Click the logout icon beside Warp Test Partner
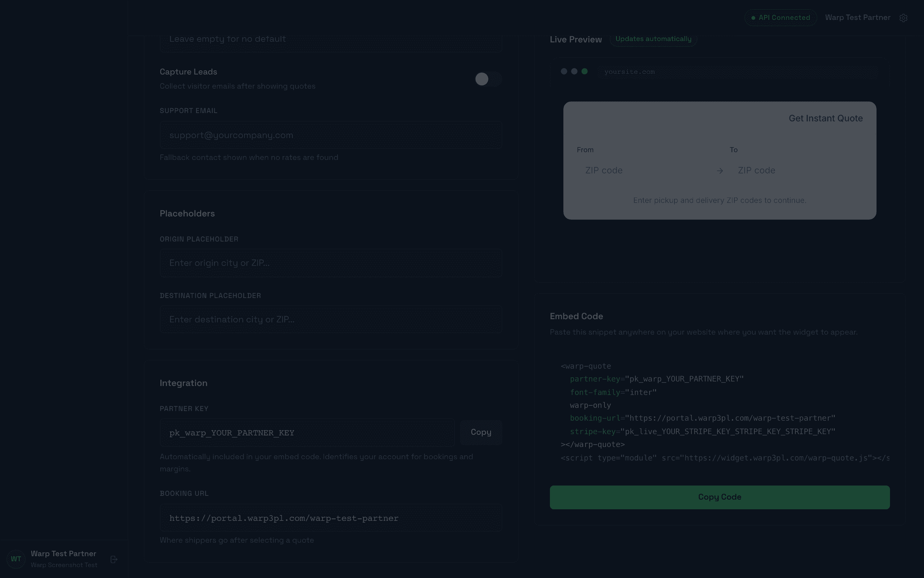Screen dimensions: 924x578 pos(114,559)
